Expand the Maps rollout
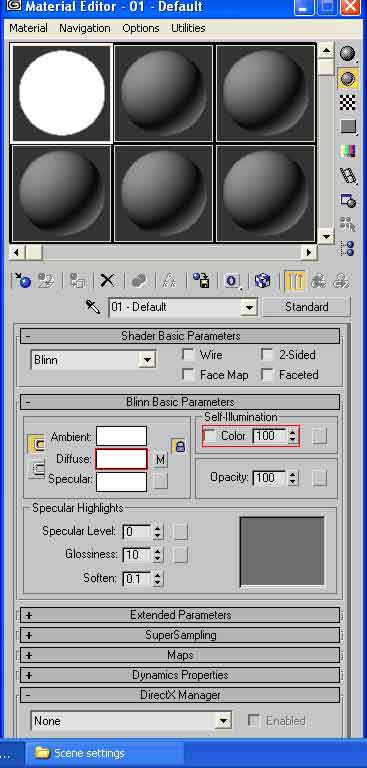 coord(180,655)
